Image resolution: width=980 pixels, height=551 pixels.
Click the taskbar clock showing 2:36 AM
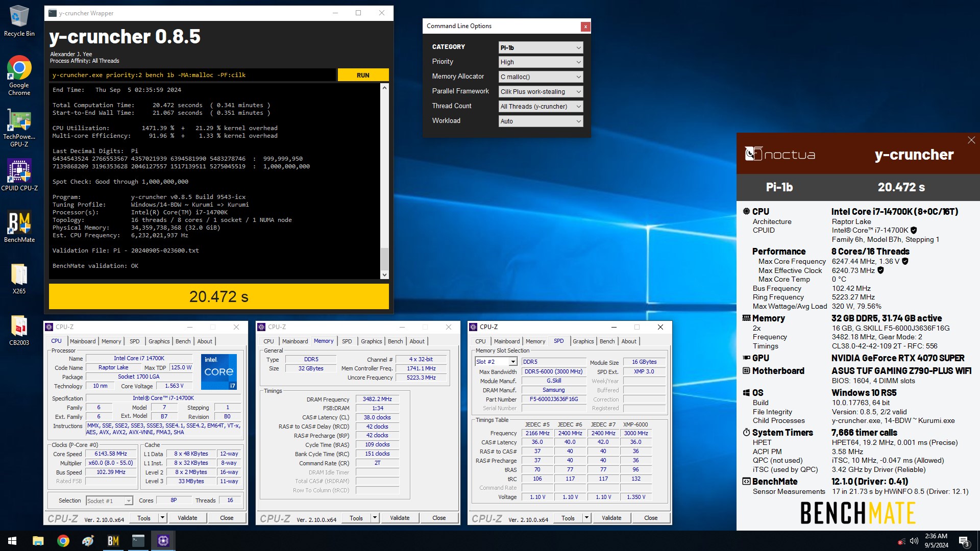936,541
